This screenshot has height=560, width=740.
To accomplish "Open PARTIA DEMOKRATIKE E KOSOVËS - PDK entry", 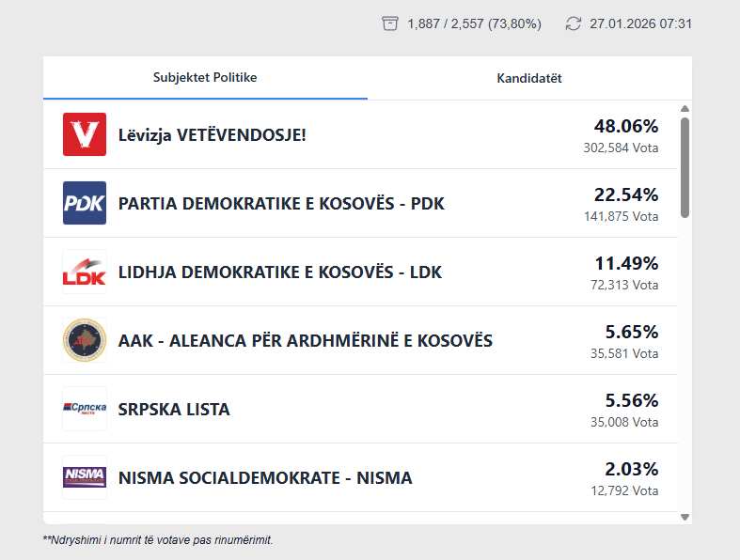I will click(281, 204).
